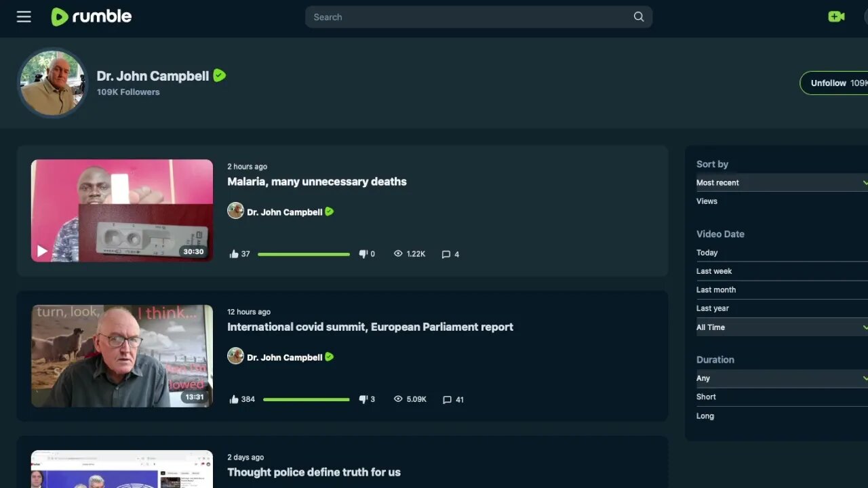The image size is (868, 488).
Task: Click the views eye icon on Malaria video
Action: coord(398,253)
